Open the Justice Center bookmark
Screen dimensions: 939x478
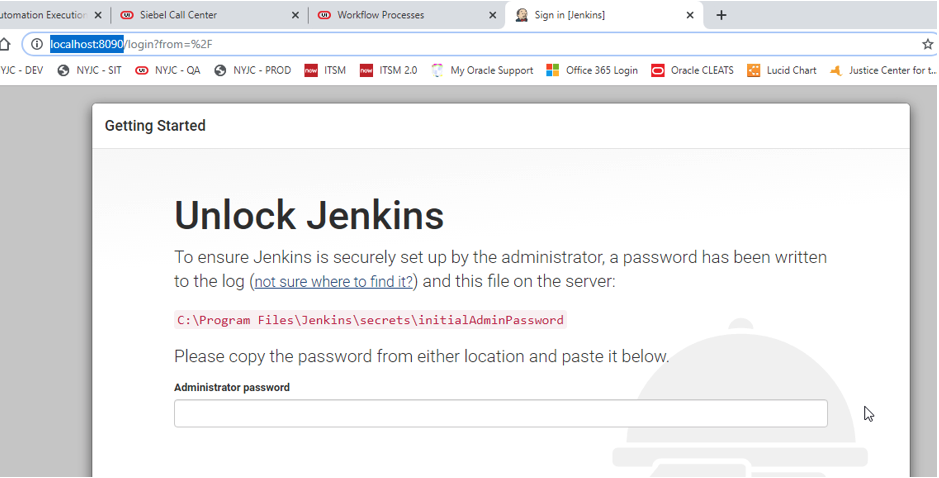(x=883, y=70)
